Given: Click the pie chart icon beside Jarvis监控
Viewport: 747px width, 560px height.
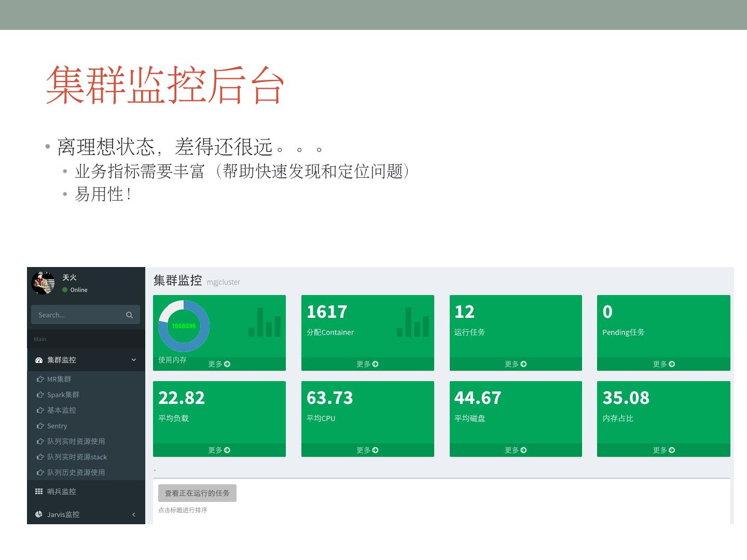Looking at the screenshot, I should [39, 514].
